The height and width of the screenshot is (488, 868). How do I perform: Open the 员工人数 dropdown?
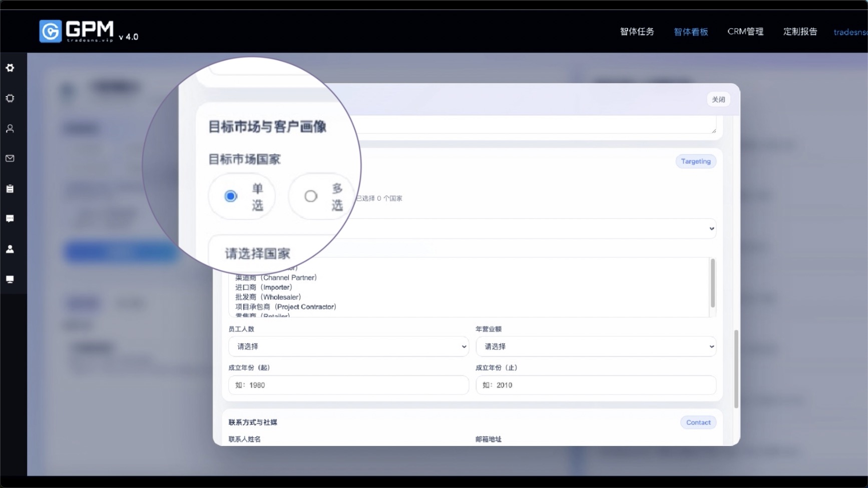348,346
